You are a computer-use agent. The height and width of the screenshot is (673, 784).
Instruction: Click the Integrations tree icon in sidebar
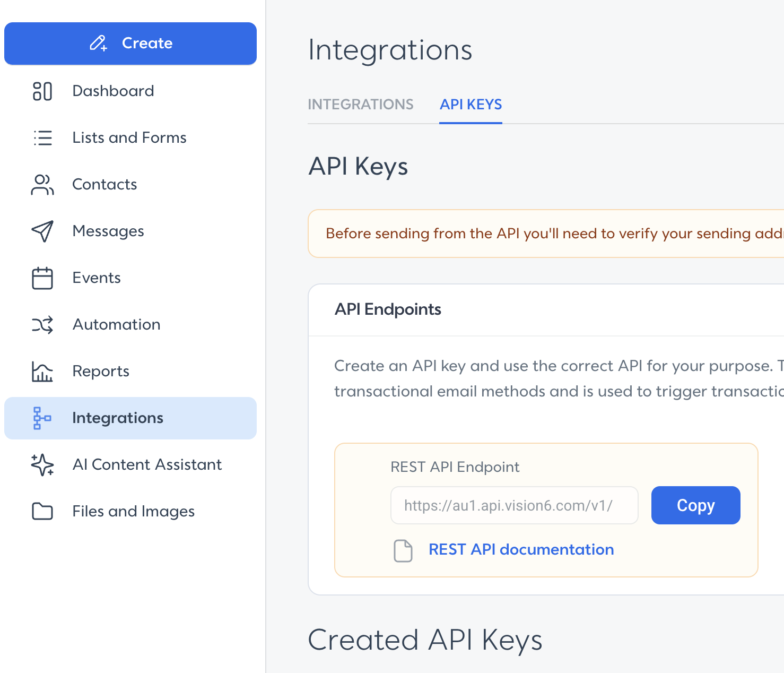(x=42, y=418)
